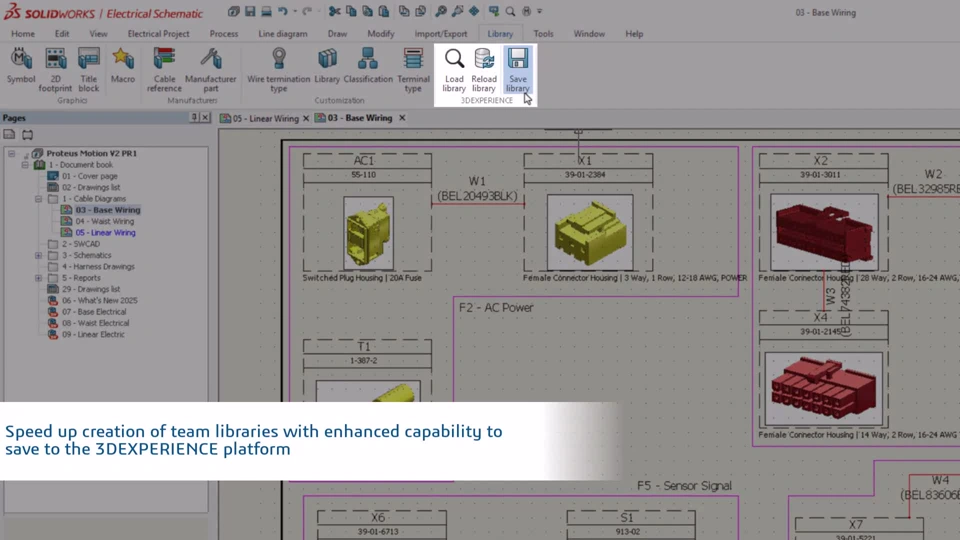This screenshot has height=540, width=960.
Task: Expand the 5 - Reports folder
Action: (x=39, y=278)
